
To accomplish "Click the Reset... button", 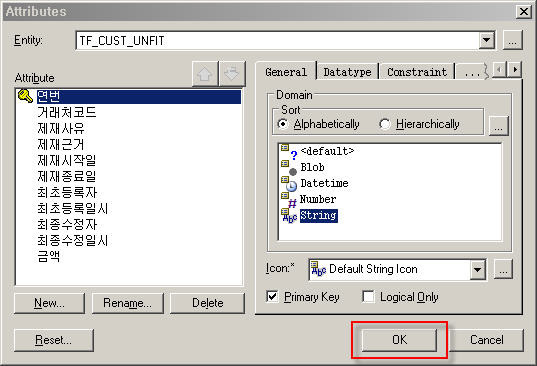I will point(54,340).
